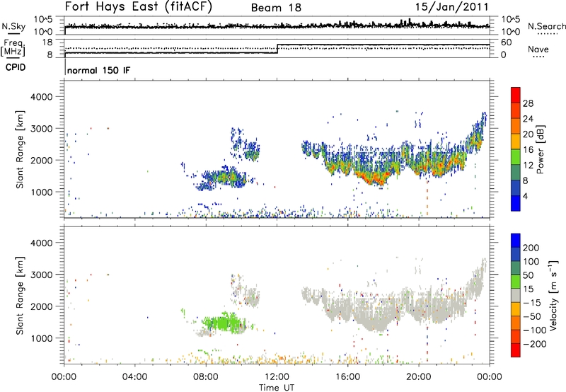The image size is (566, 392).
Task: Click the '08:00' time axis tick label
Action: coord(206,377)
